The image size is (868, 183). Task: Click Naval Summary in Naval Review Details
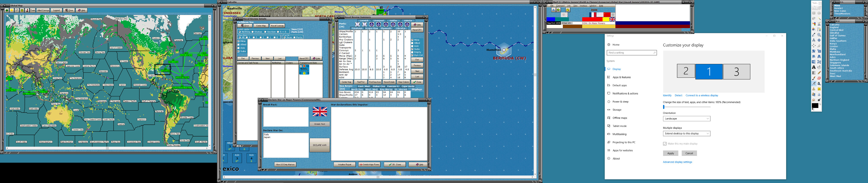[x=277, y=26]
